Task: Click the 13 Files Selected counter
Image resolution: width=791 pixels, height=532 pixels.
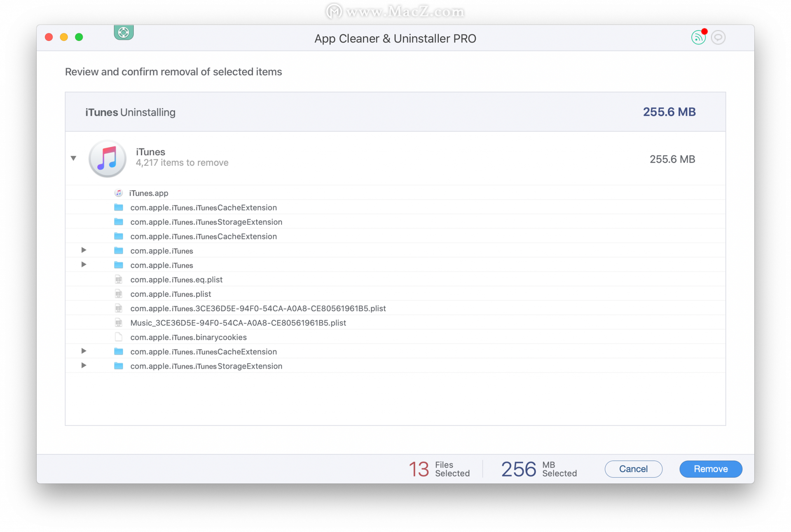Action: 439,469
